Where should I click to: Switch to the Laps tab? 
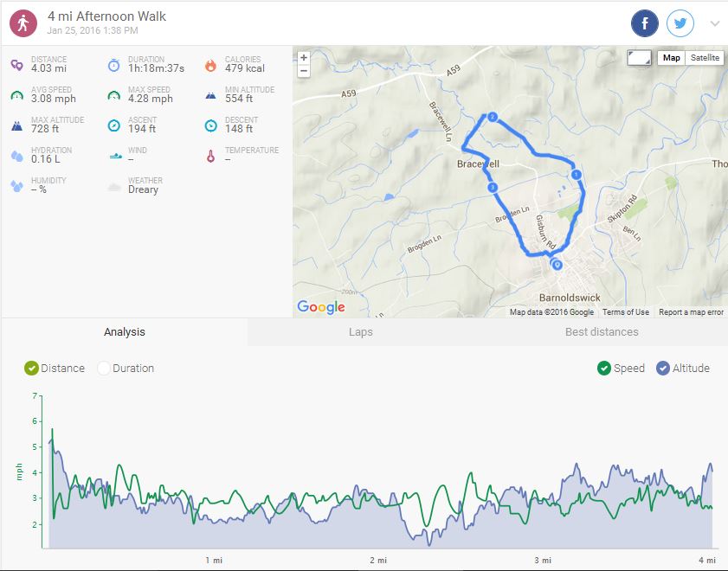tap(360, 332)
